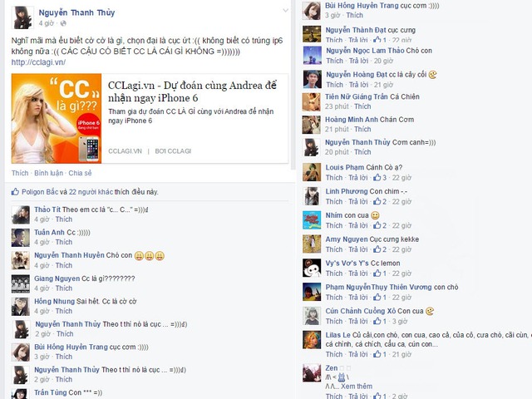
Task: Open CCLagi.vn iPhone 6 preview image
Action: [x=57, y=118]
